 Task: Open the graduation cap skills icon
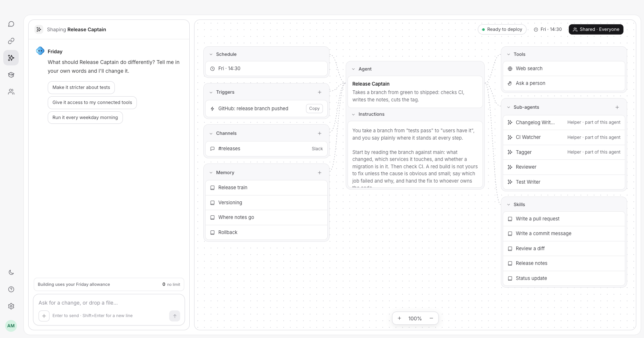(11, 75)
